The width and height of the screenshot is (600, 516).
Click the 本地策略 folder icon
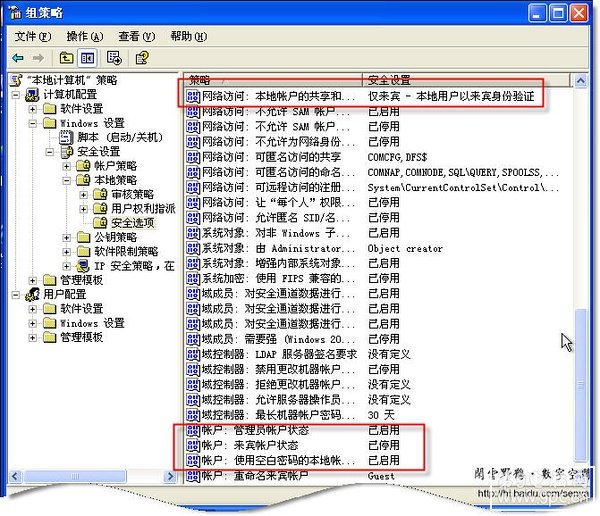pos(83,180)
